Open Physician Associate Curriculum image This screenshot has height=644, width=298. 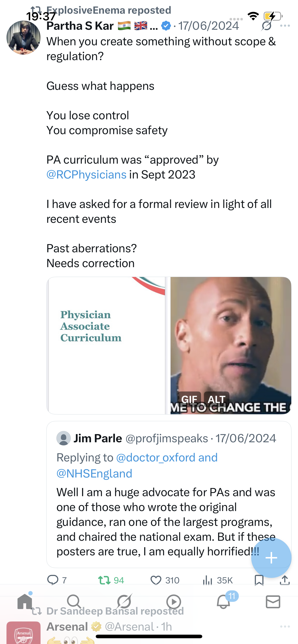click(x=106, y=345)
